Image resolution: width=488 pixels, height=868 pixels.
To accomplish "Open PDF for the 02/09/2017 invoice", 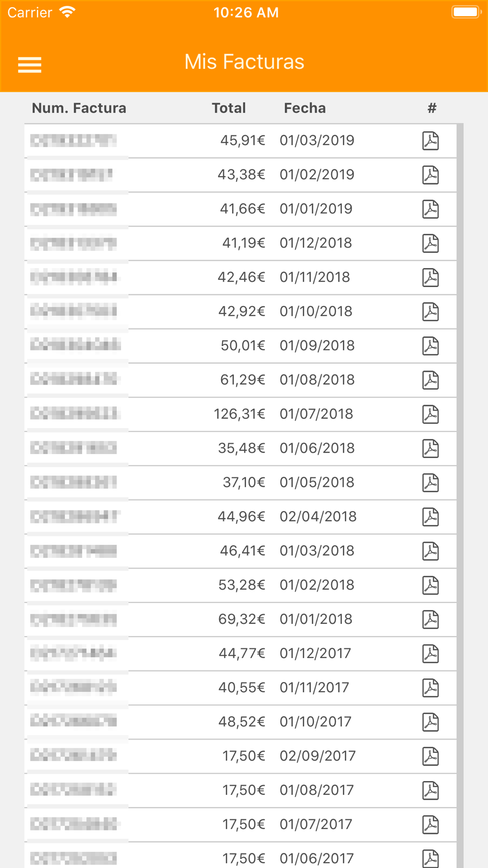I will [430, 756].
